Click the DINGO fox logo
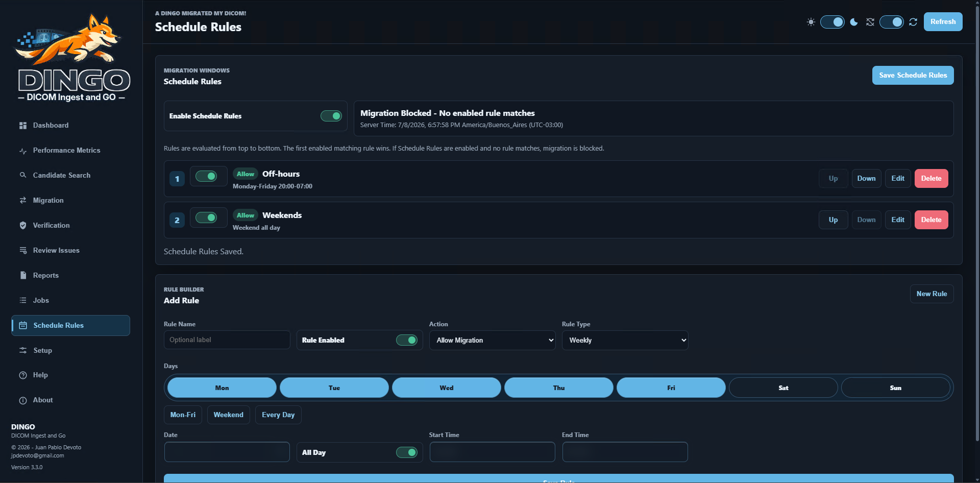This screenshot has width=980, height=483. [71, 57]
